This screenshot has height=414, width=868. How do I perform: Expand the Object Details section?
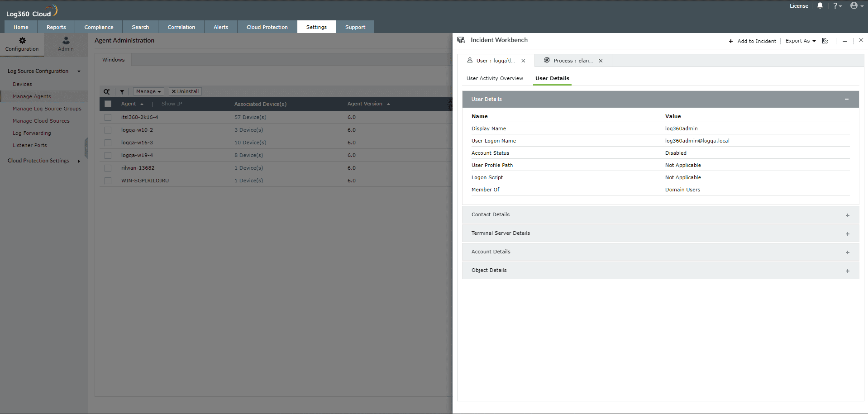tap(847, 271)
